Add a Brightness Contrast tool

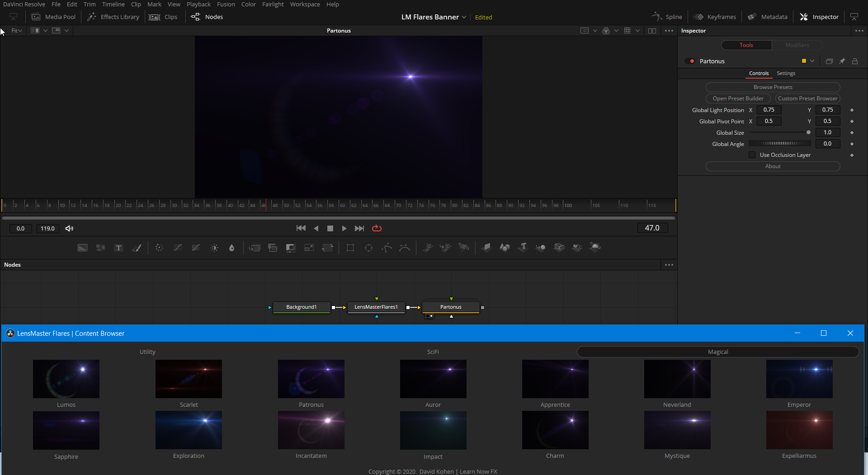(214, 248)
